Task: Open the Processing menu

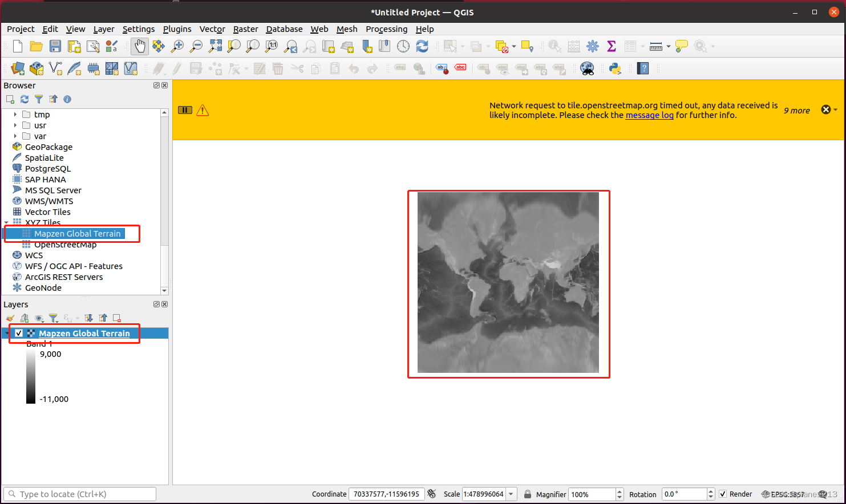Action: coord(387,29)
